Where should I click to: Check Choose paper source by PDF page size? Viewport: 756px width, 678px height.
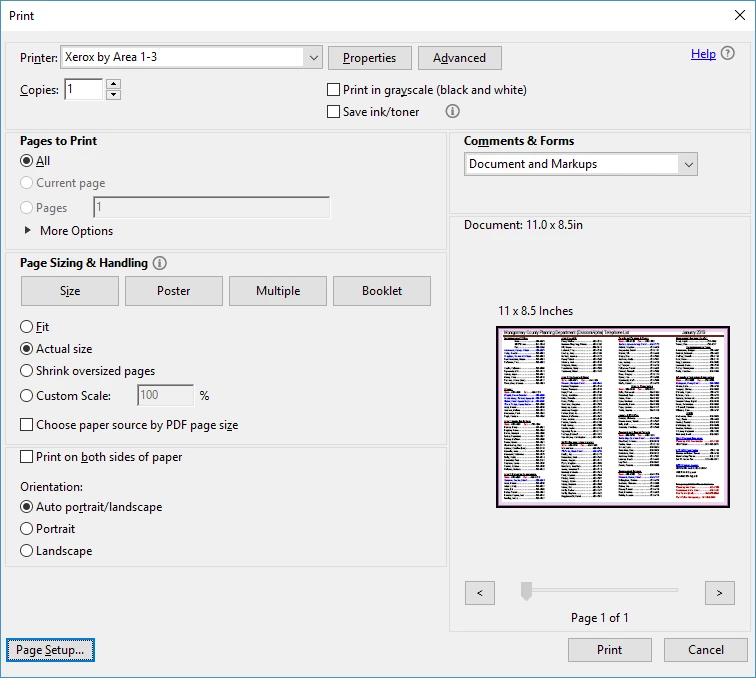pos(27,424)
